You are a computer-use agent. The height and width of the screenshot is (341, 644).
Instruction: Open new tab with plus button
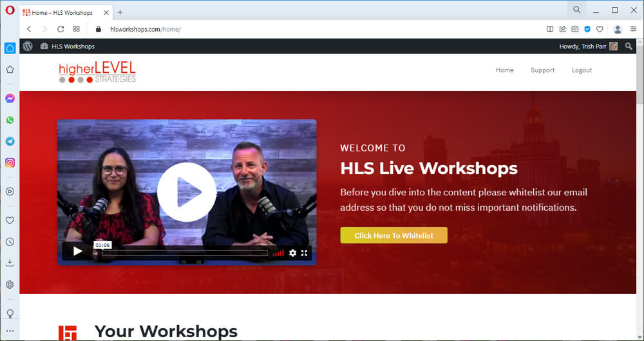point(120,12)
